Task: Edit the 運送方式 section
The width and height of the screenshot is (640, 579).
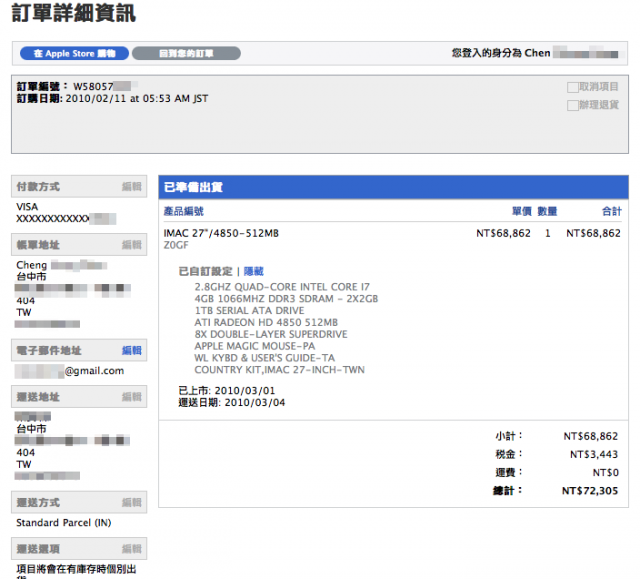Action: (x=131, y=502)
